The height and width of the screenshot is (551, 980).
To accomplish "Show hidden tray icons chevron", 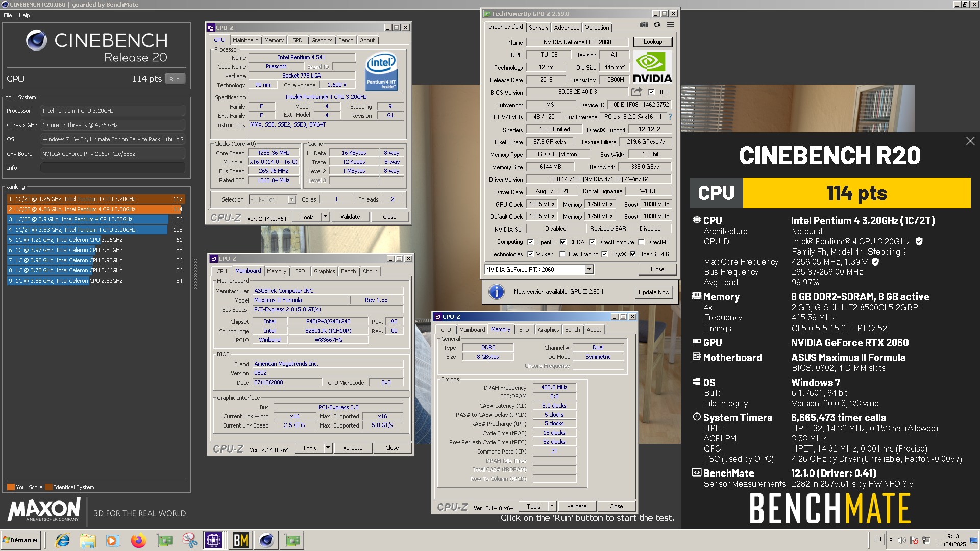I will pyautogui.click(x=891, y=540).
